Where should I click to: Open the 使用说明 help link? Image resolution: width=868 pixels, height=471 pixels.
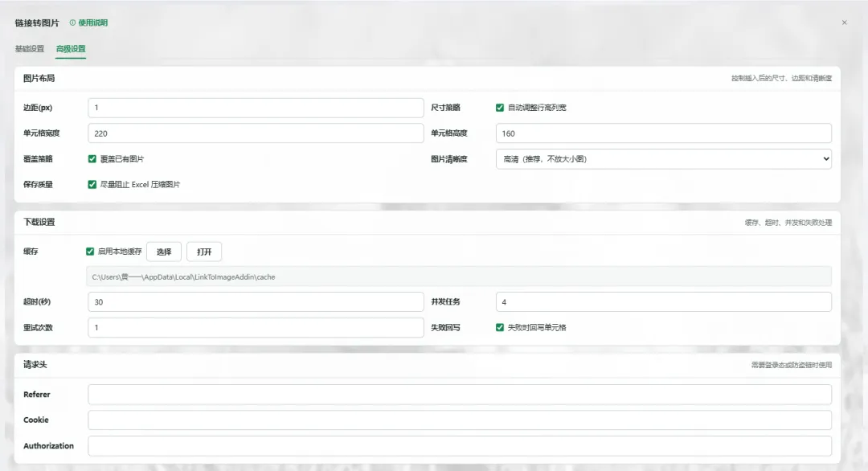(93, 23)
